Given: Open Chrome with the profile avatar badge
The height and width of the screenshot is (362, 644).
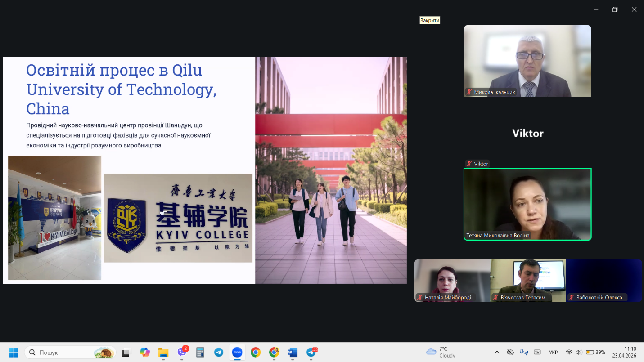Looking at the screenshot, I should (x=274, y=353).
